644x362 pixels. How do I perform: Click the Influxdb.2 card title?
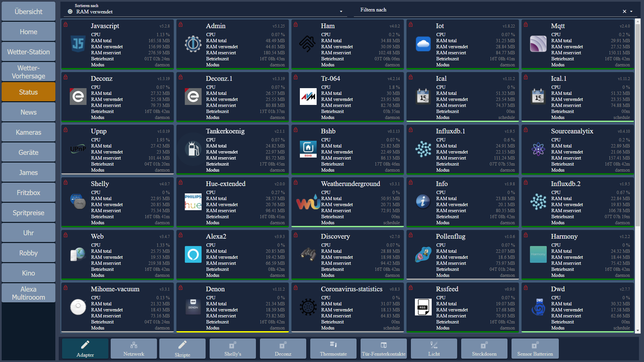click(566, 184)
